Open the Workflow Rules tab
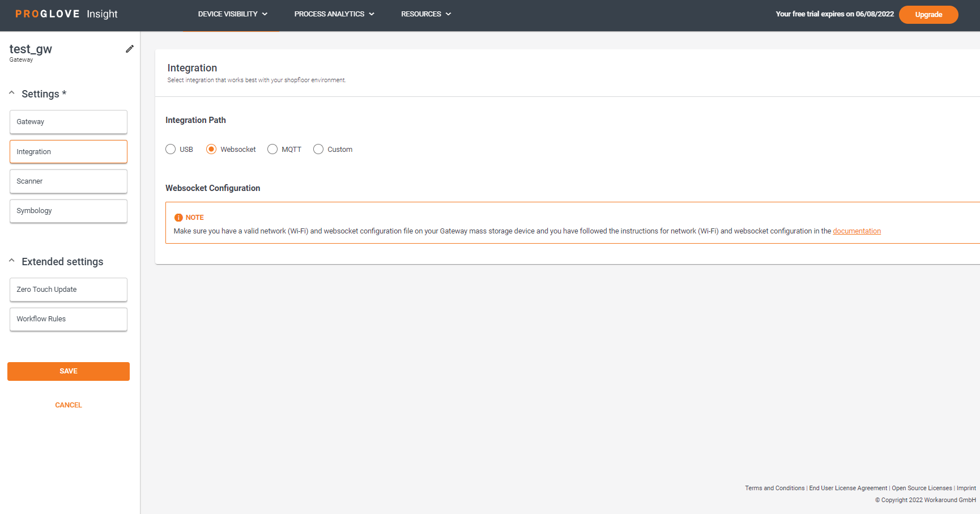980x514 pixels. tap(69, 319)
